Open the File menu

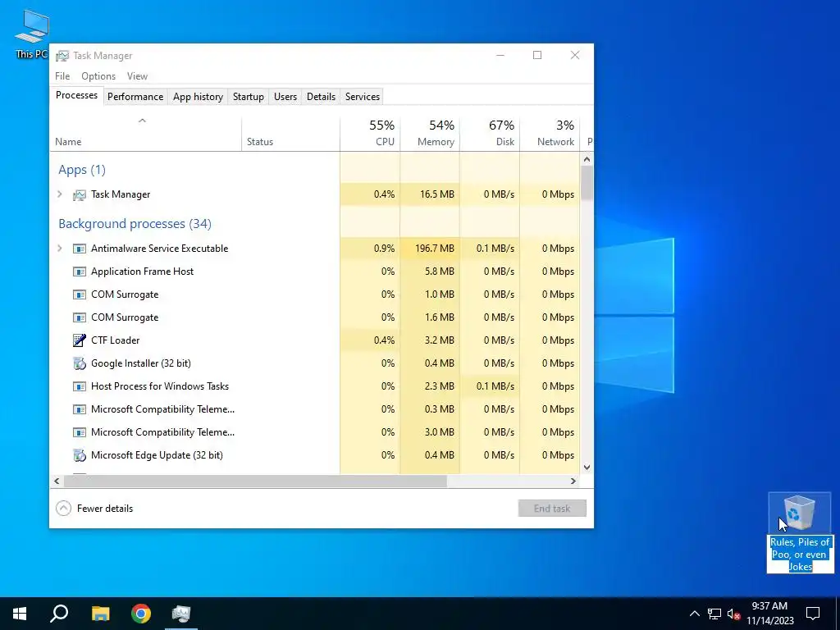click(62, 76)
